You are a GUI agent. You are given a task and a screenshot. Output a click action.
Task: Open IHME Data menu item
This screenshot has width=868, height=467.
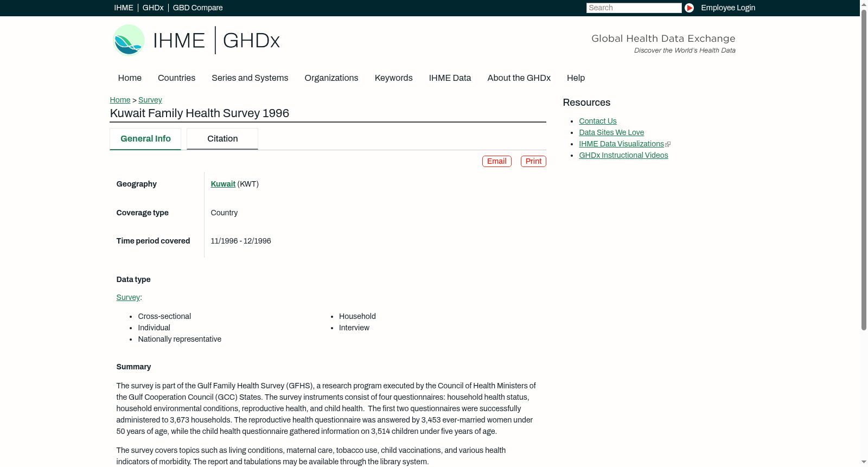click(450, 78)
